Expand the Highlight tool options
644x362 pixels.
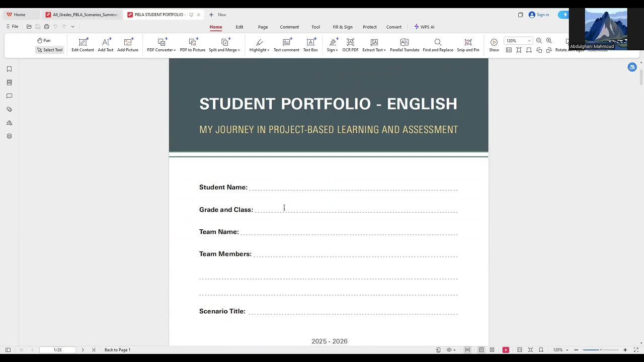(259, 45)
